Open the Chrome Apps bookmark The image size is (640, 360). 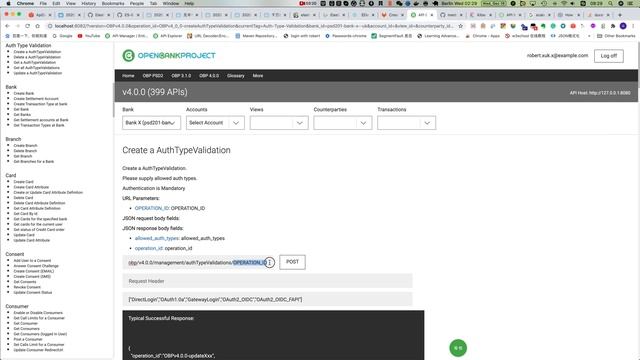tap(482, 36)
